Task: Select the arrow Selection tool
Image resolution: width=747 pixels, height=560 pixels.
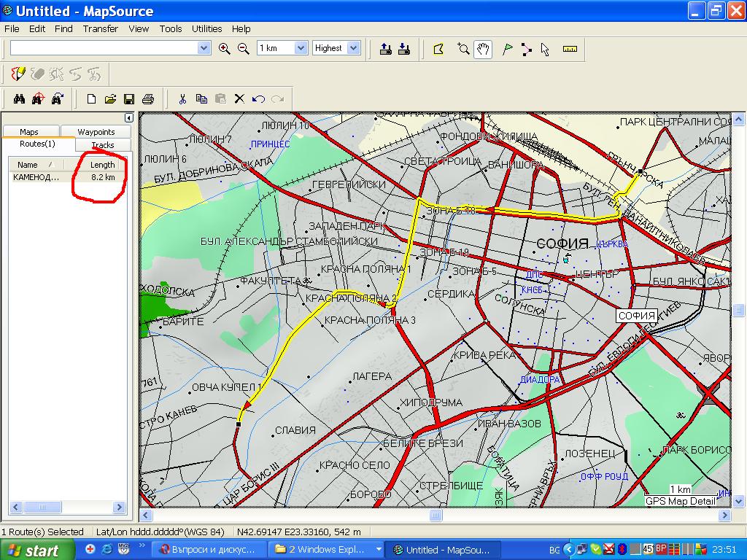Action: [545, 49]
